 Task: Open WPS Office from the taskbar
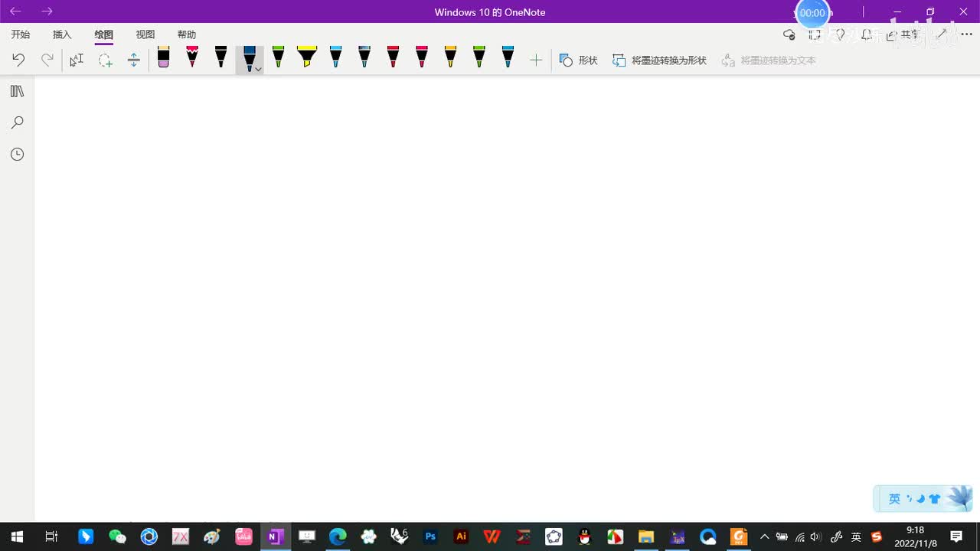492,536
